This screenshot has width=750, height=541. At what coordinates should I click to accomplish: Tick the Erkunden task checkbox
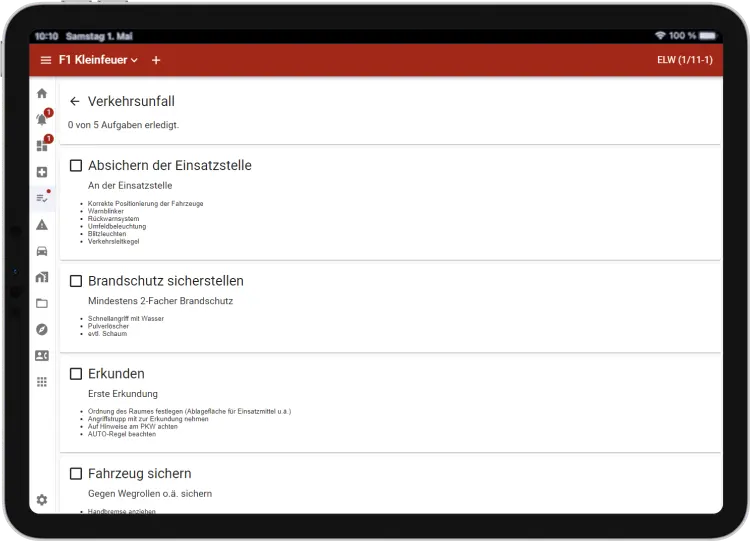pyautogui.click(x=76, y=374)
